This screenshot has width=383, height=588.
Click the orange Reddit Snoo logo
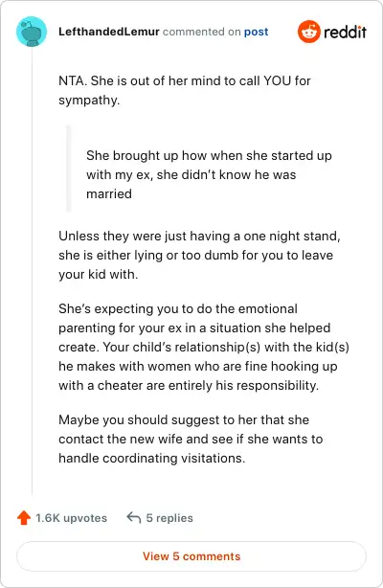(x=308, y=32)
